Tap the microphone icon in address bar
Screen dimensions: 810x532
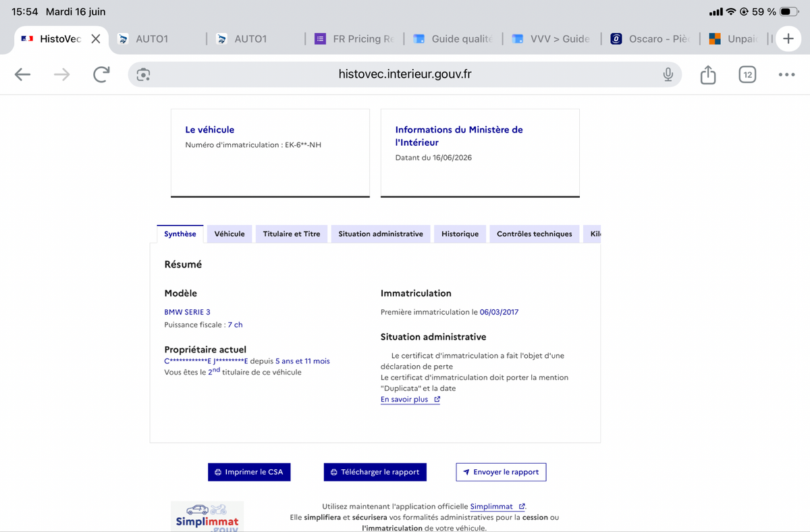(668, 74)
